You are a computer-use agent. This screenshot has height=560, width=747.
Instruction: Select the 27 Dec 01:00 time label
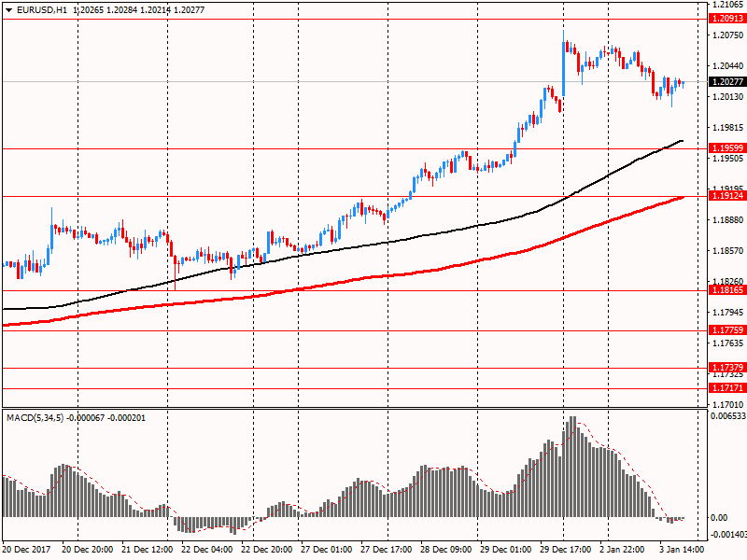point(326,550)
